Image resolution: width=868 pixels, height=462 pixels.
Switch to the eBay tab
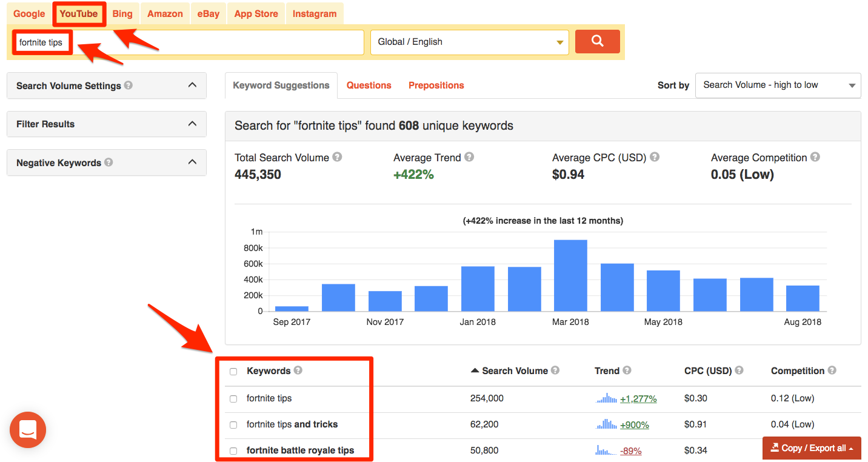pyautogui.click(x=209, y=13)
